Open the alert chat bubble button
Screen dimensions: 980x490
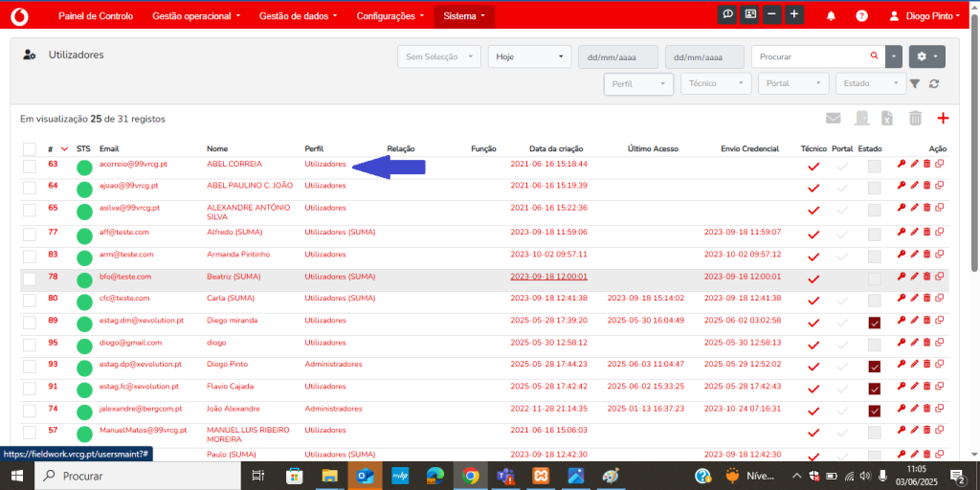coord(727,15)
